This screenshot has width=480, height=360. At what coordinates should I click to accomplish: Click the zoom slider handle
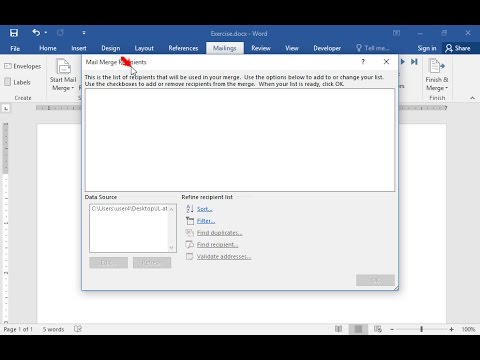(x=421, y=329)
